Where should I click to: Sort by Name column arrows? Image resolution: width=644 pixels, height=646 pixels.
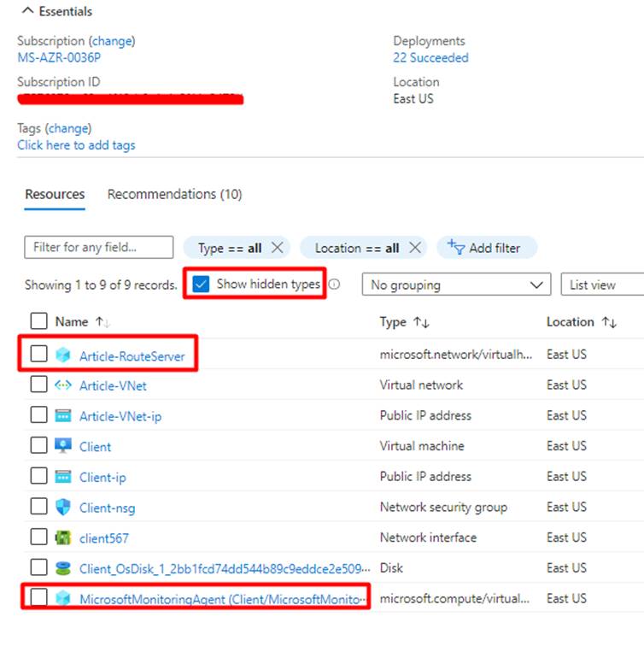pos(102,322)
